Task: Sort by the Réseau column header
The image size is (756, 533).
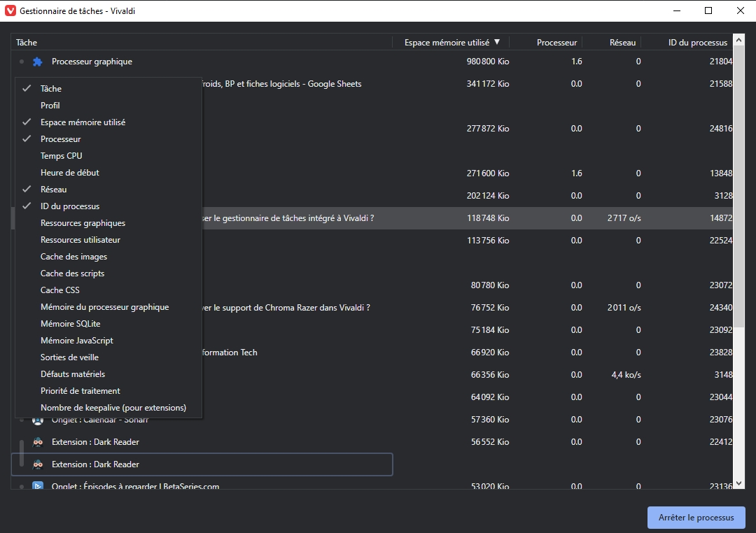Action: click(612, 43)
